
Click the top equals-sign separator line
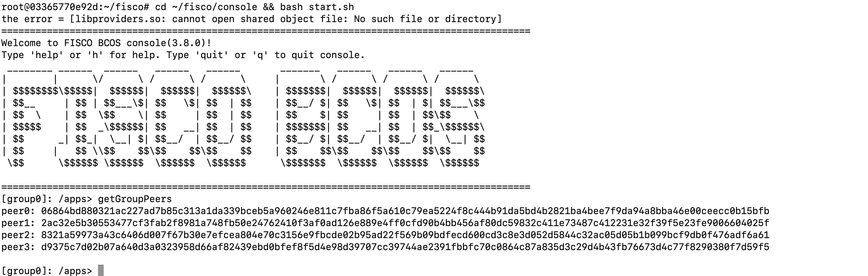pyautogui.click(x=266, y=31)
